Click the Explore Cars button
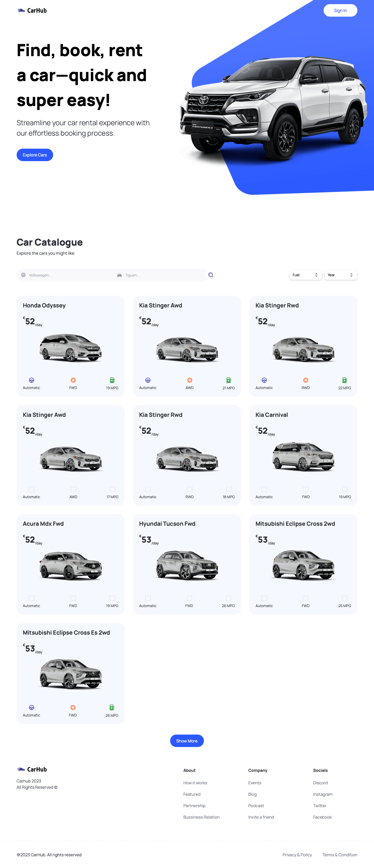Viewport: 374px width, 868px height. point(35,155)
